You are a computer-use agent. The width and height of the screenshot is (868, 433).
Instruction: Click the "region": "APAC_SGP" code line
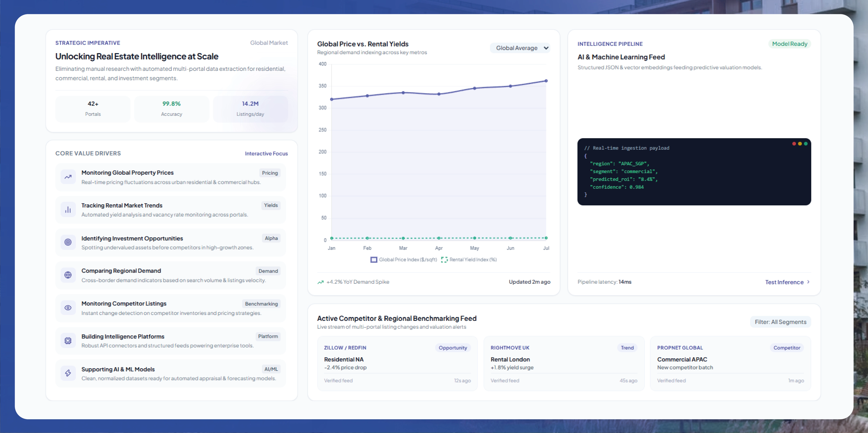[619, 164]
